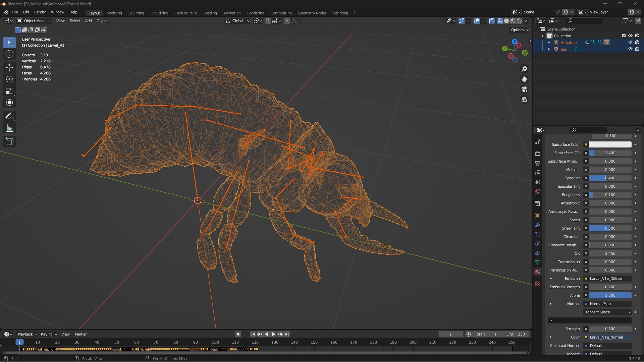Hide Armature in viewport with eye icon
The height and width of the screenshot is (362, 644).
(x=630, y=42)
